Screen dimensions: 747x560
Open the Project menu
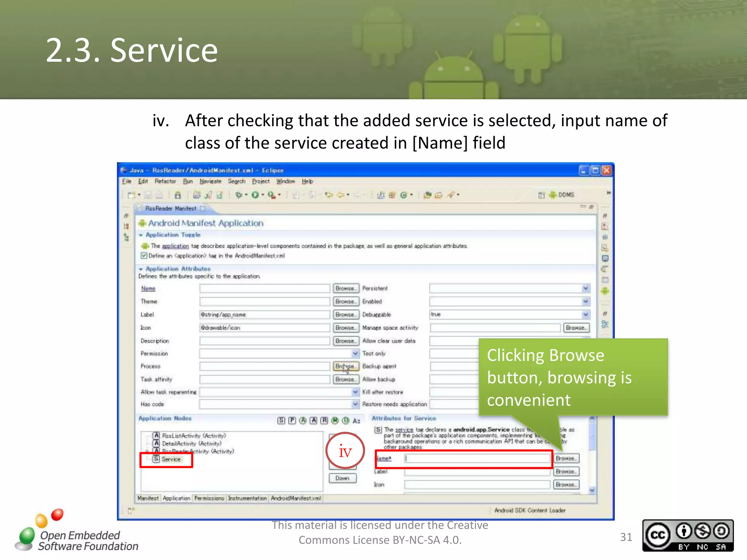point(261,181)
